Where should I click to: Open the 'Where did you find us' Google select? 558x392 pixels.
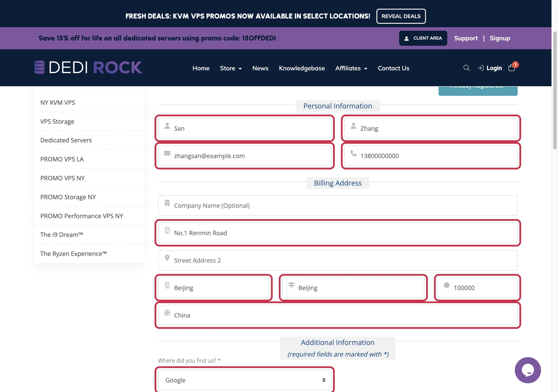tap(245, 380)
